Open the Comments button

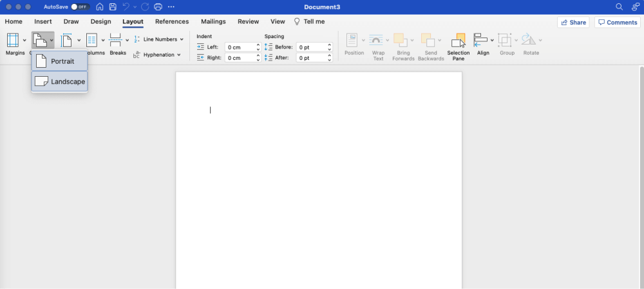click(x=618, y=22)
